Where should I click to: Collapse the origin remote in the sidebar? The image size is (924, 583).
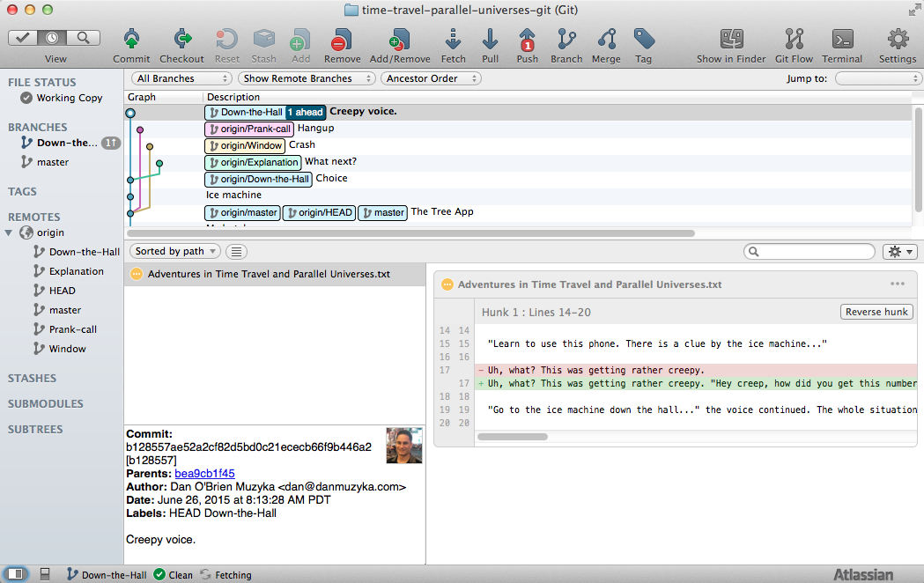[x=9, y=232]
